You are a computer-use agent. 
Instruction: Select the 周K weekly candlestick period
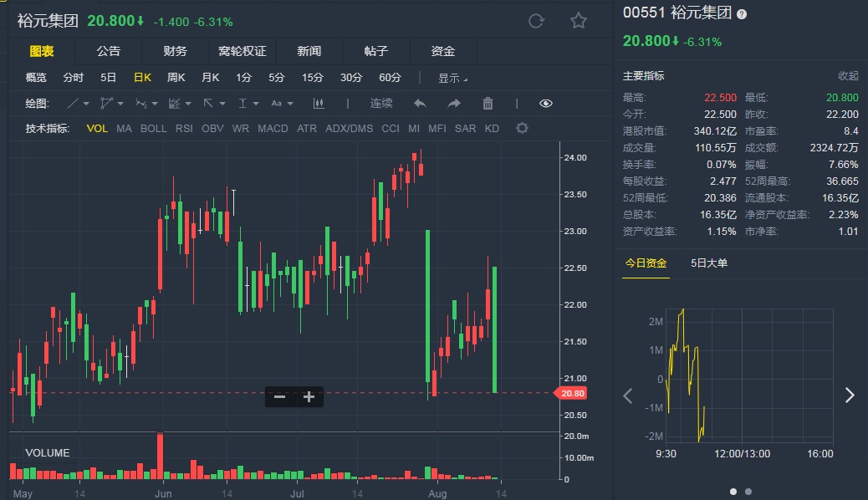tap(176, 78)
